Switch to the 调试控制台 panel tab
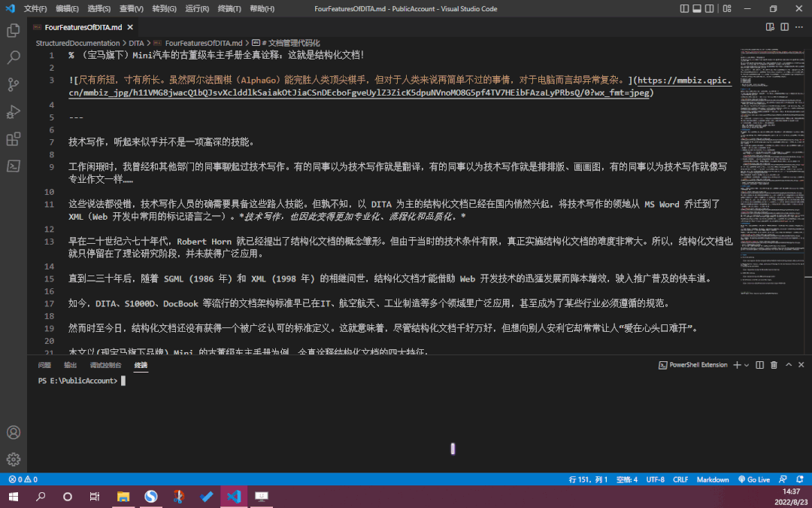 point(106,365)
